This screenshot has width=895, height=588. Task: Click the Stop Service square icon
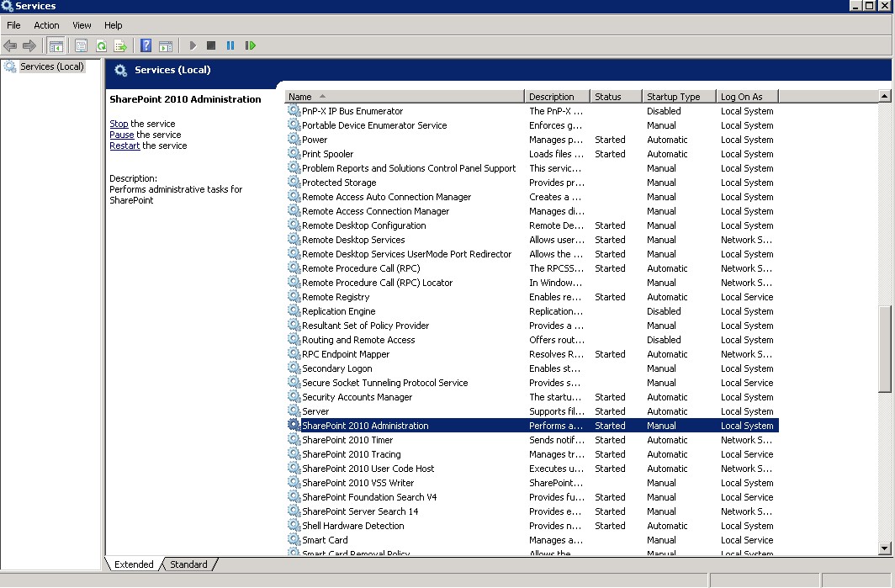(211, 45)
